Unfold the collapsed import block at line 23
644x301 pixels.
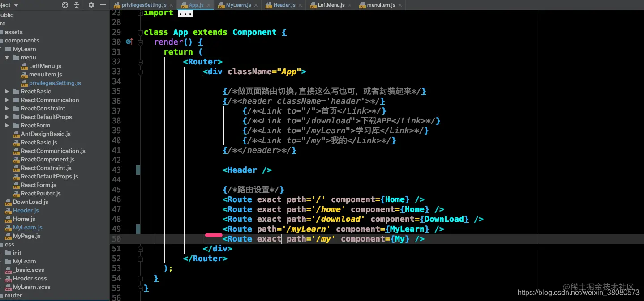141,13
